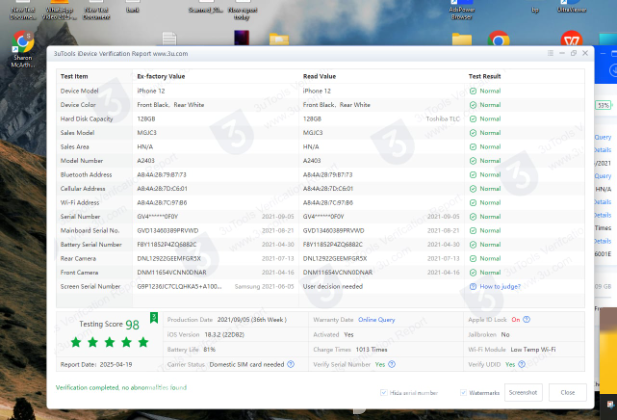
Task: Open the dark purple image file on desktop
Action: 241,38
